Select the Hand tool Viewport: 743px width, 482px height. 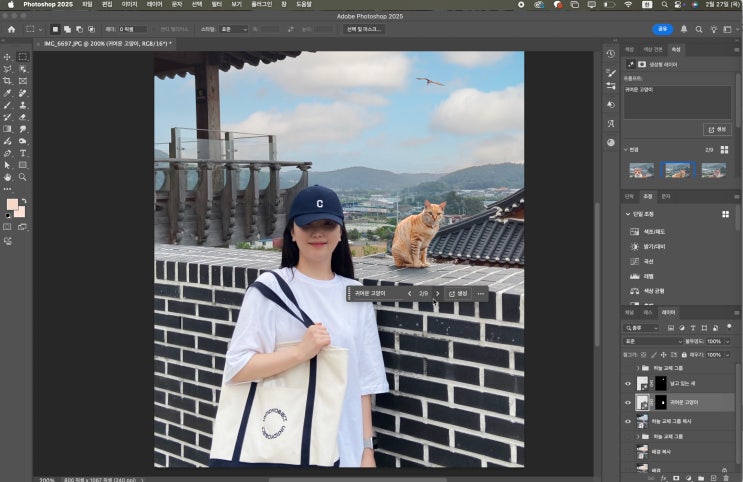pos(7,177)
